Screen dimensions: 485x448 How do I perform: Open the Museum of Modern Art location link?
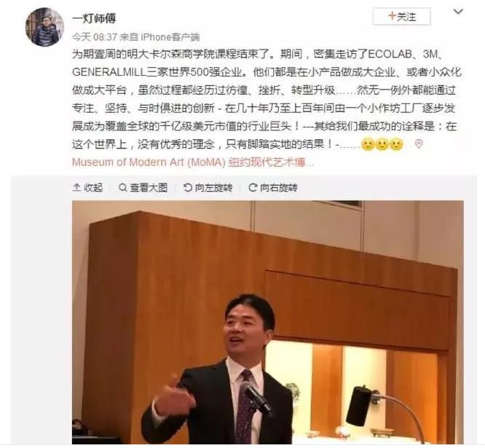(x=193, y=162)
